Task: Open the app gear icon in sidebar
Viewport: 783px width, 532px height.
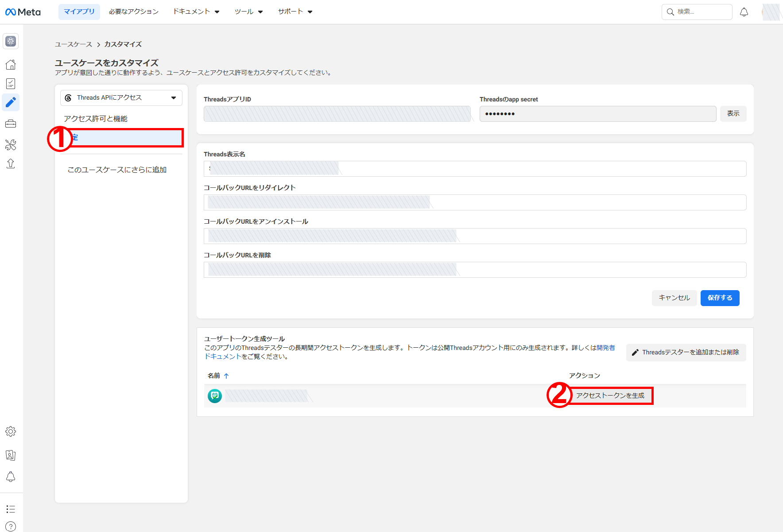Action: click(11, 41)
